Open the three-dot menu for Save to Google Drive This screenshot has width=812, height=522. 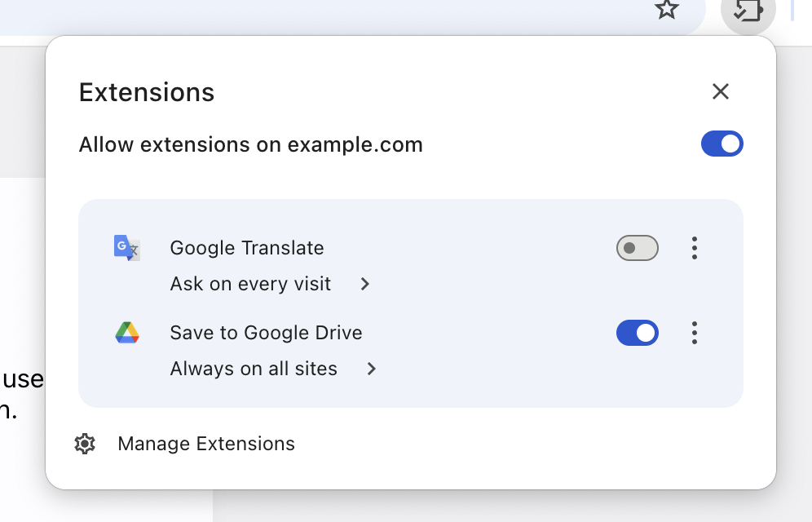coord(694,333)
